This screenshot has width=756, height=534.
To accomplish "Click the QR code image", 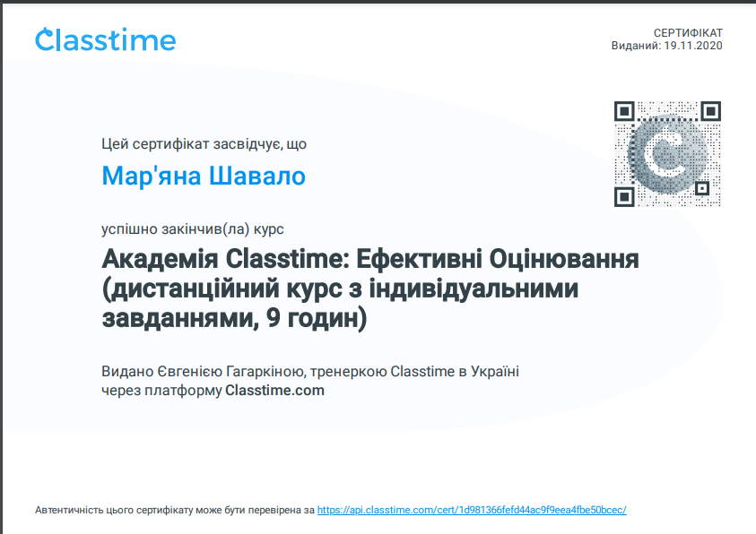I will (667, 154).
